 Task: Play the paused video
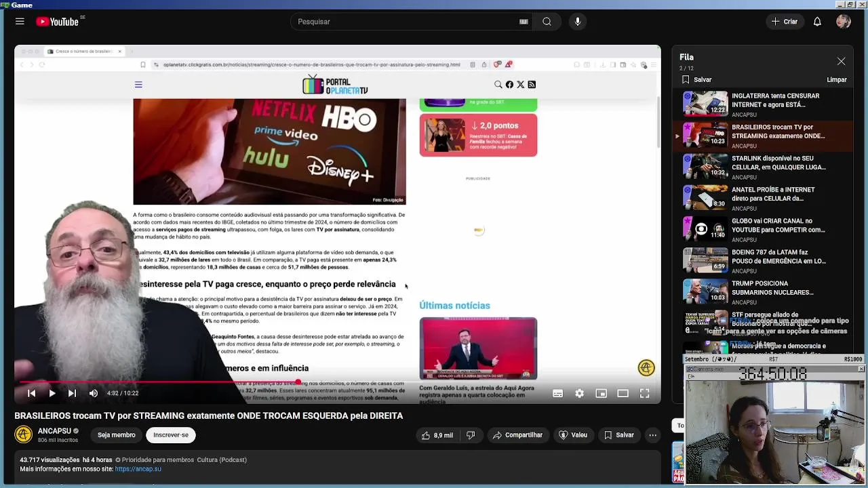pyautogui.click(x=52, y=393)
